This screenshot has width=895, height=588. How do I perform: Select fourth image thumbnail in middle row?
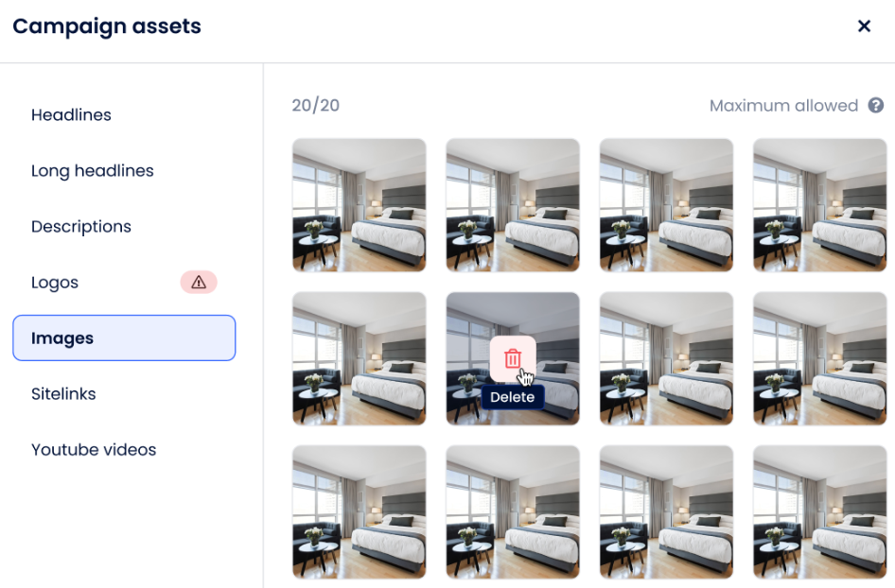click(820, 358)
